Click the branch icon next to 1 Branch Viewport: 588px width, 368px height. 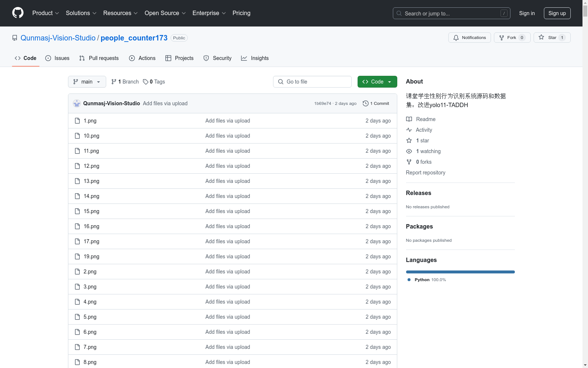114,82
